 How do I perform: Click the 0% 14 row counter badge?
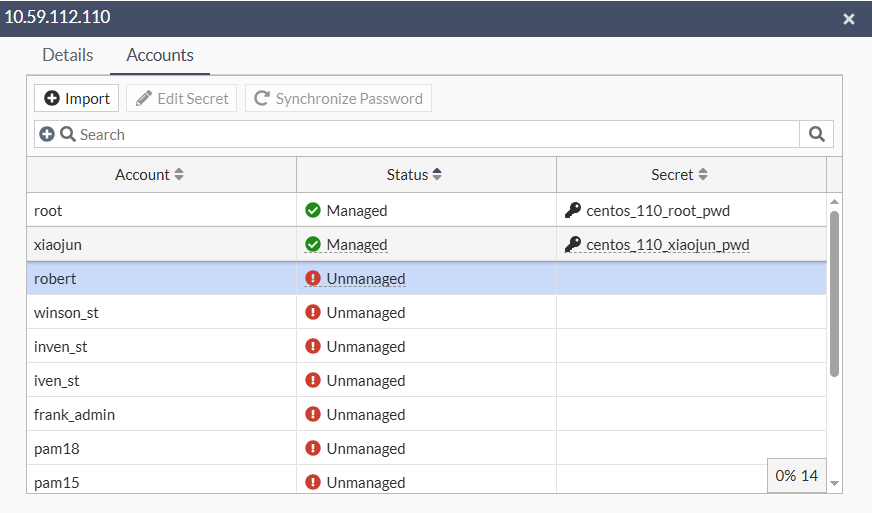pyautogui.click(x=796, y=476)
